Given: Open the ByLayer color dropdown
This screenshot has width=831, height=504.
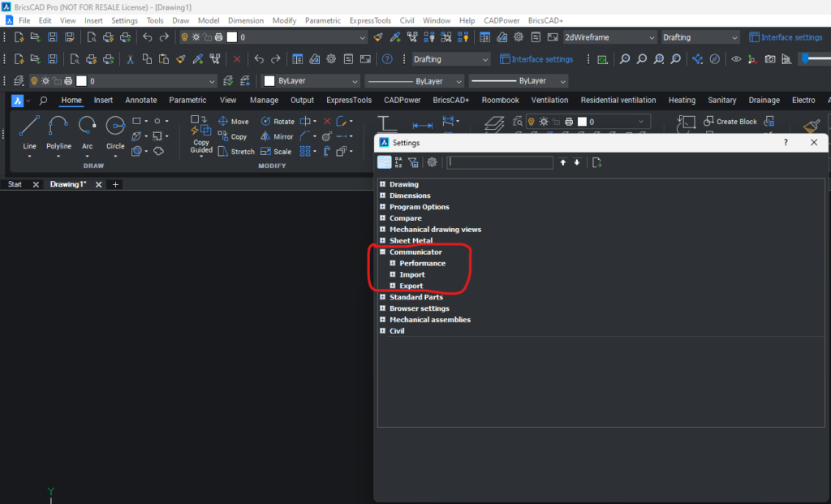Looking at the screenshot, I should pos(311,81).
